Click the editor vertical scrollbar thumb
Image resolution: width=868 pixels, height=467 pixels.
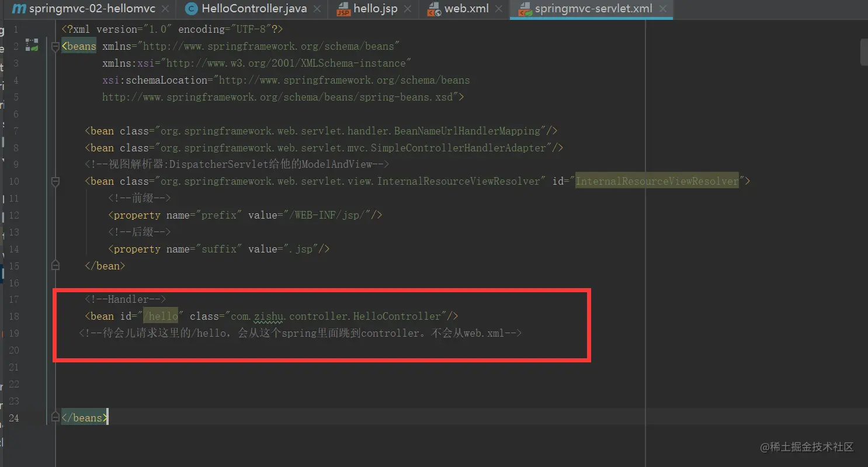(864, 52)
